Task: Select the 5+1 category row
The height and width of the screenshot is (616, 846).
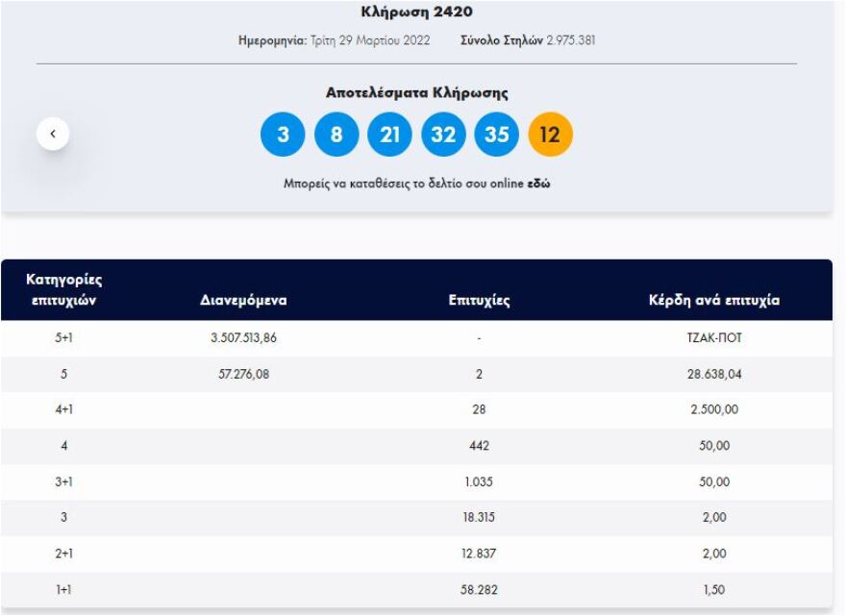Action: tap(63, 338)
